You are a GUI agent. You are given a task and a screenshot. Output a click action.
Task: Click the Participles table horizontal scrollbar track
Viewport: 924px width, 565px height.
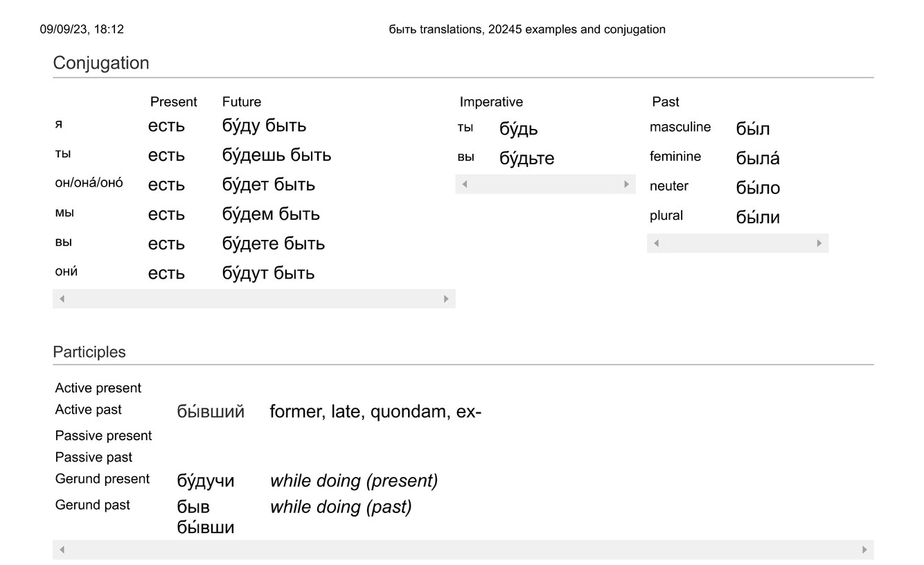[463, 550]
